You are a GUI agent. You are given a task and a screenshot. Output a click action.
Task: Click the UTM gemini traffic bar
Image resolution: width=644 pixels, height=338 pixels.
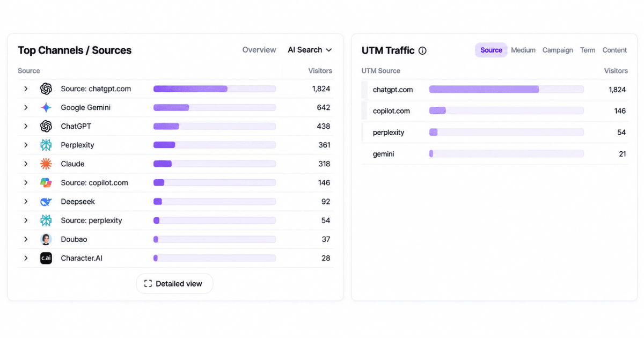[506, 154]
